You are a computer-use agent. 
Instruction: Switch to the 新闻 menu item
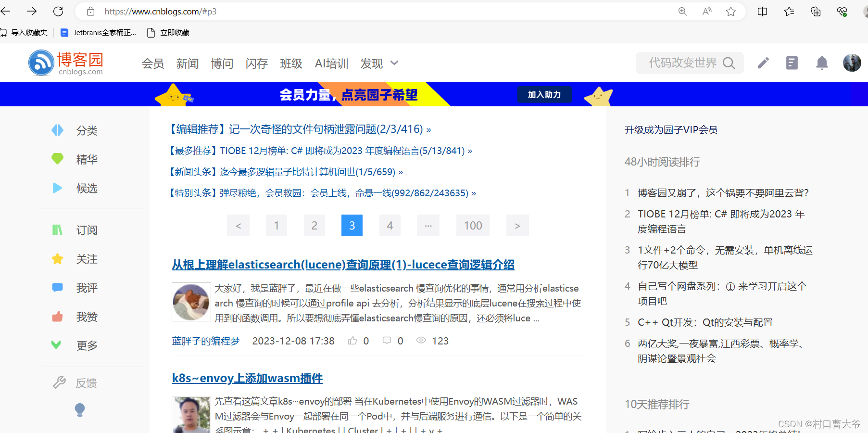[188, 63]
